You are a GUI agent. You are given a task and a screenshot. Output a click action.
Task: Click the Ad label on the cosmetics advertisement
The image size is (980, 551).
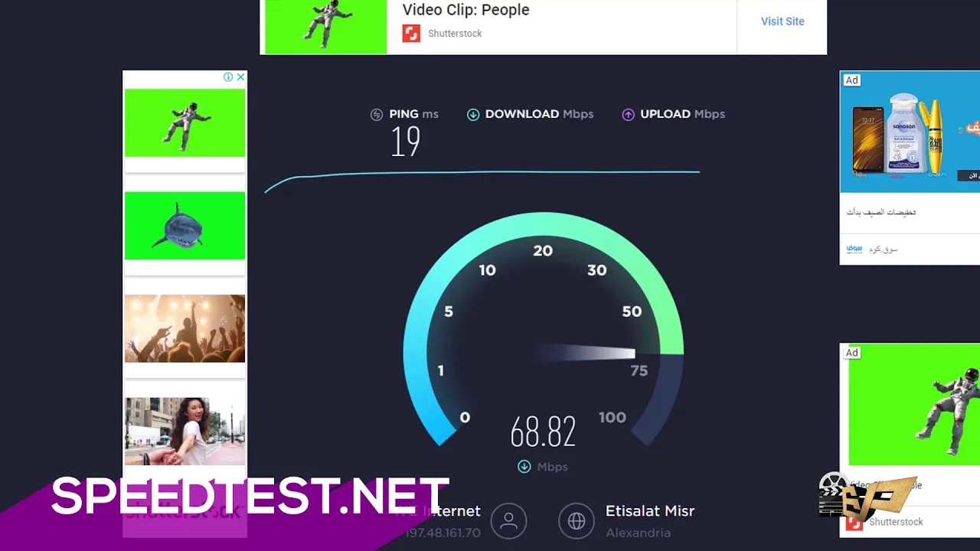tap(851, 80)
